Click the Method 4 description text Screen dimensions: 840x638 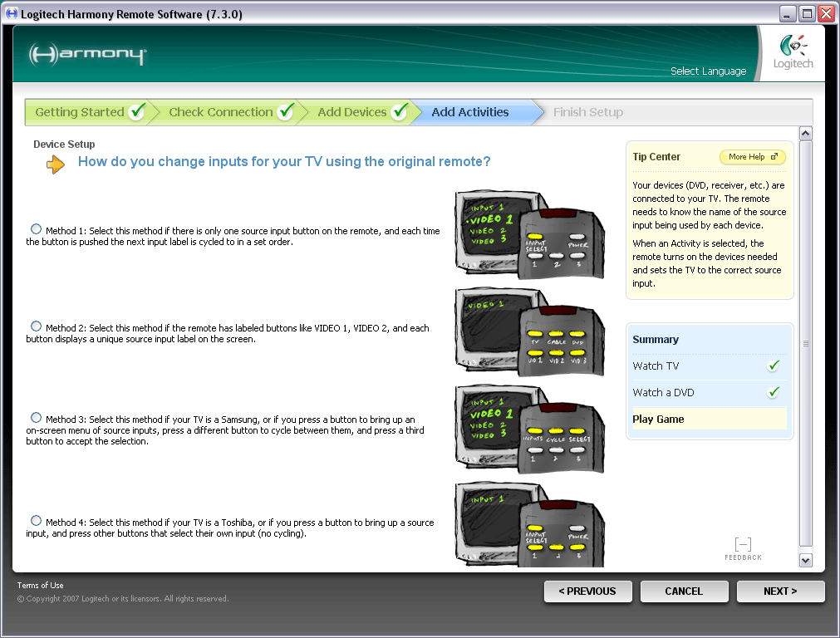(x=230, y=528)
